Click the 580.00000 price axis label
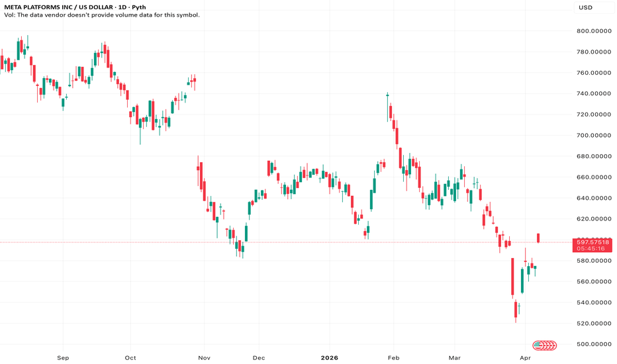 (x=594, y=261)
